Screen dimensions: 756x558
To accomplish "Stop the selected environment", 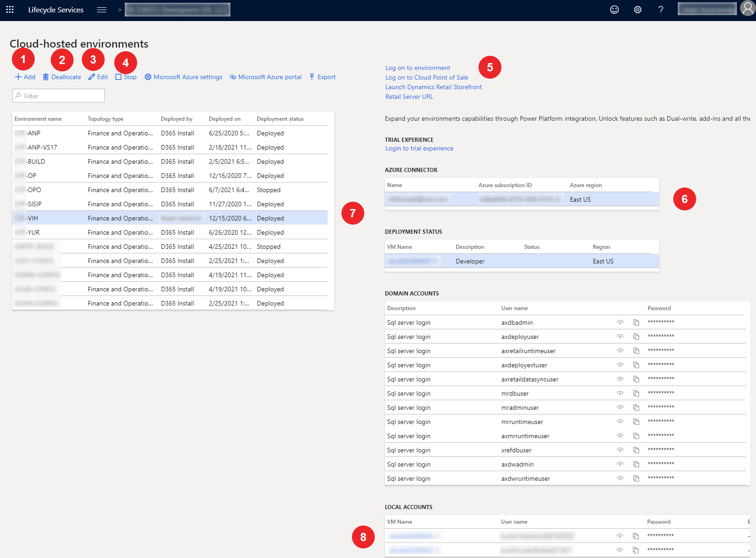I will [x=126, y=77].
